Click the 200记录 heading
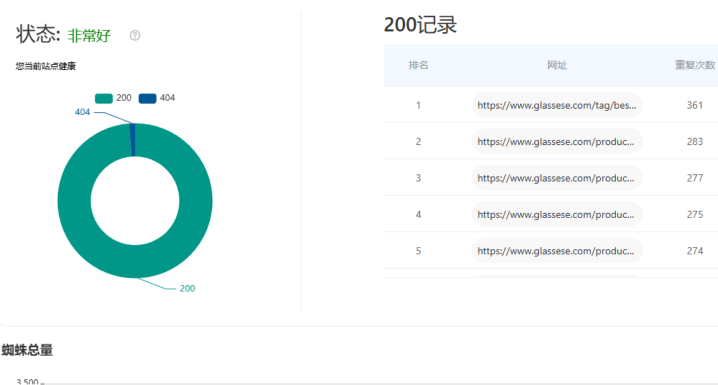718x385 pixels. (420, 25)
